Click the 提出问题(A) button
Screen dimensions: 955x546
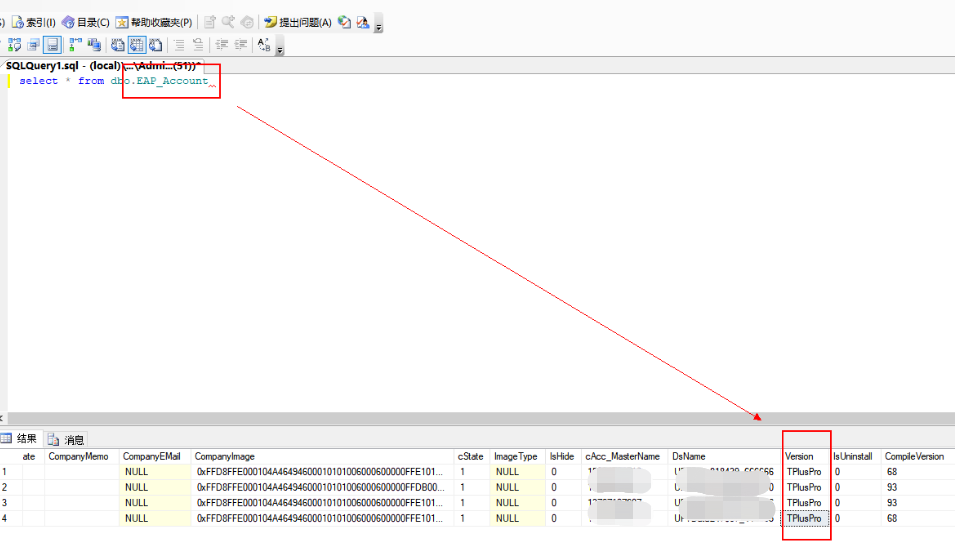(297, 22)
